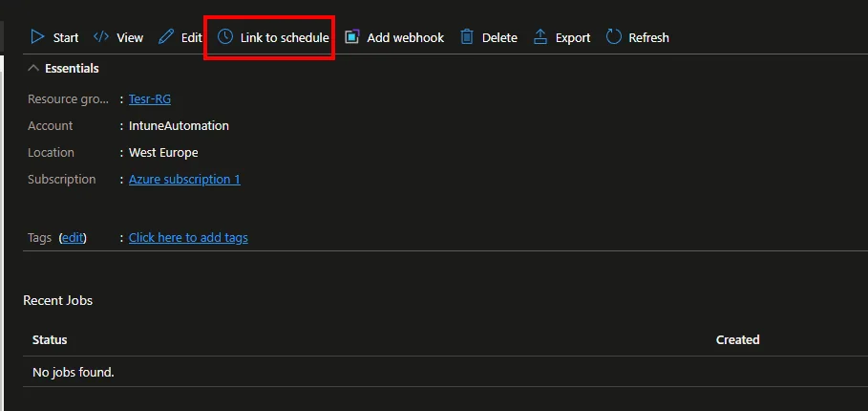Image resolution: width=868 pixels, height=411 pixels.
Task: Click the Delete trash can icon
Action: click(467, 37)
